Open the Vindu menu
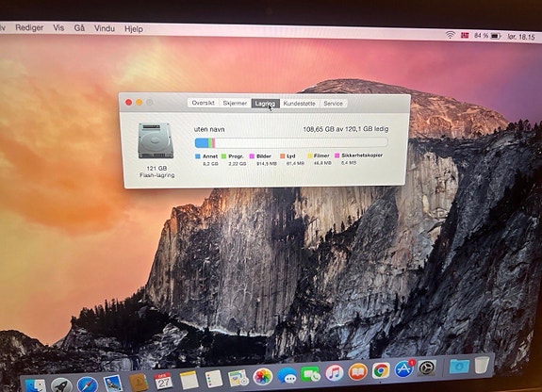Image resolution: width=542 pixels, height=392 pixels. (x=105, y=28)
